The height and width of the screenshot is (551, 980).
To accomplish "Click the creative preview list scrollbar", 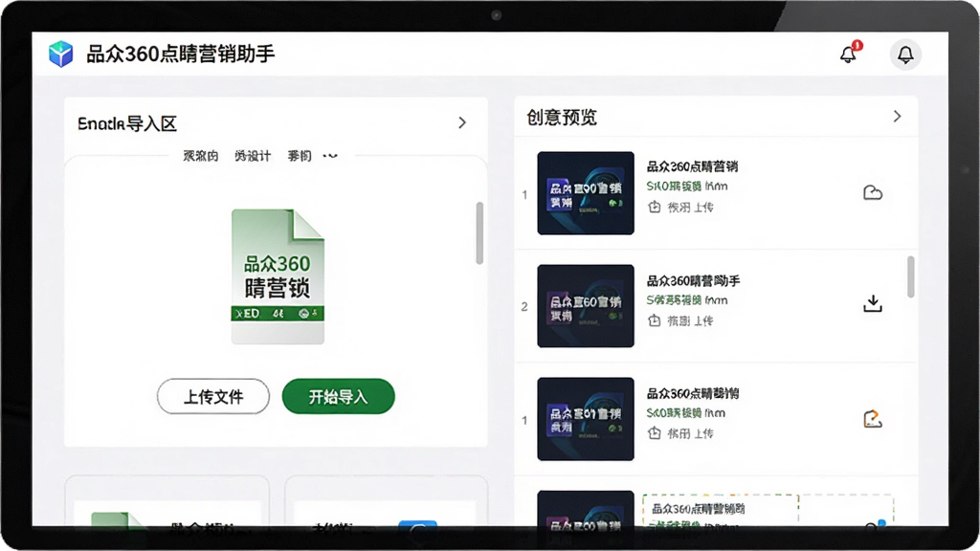I will pos(911,276).
